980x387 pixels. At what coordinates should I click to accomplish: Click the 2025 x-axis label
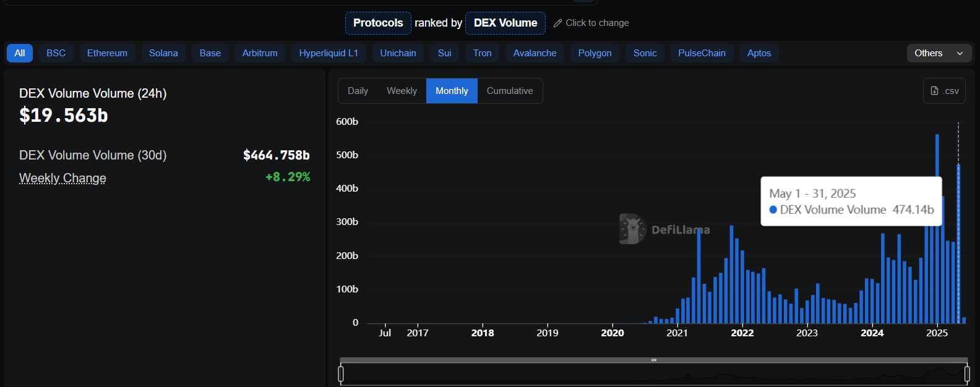[937, 333]
